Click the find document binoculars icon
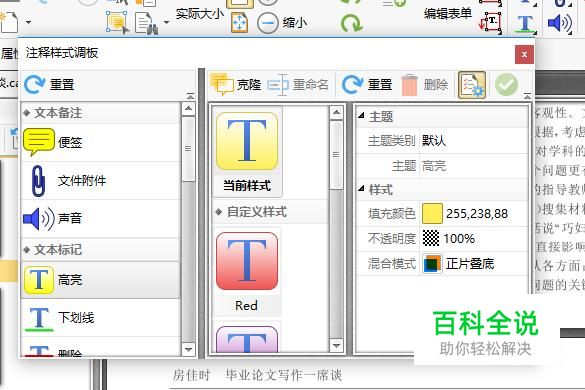The image size is (585, 390). 147,24
